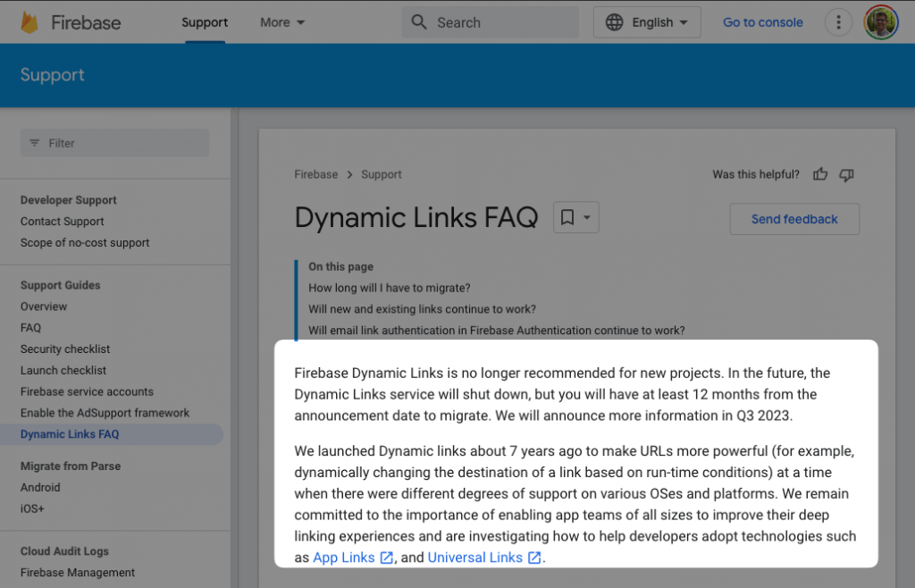This screenshot has width=915, height=588.
Task: Click Support in the breadcrumb
Action: click(x=381, y=174)
